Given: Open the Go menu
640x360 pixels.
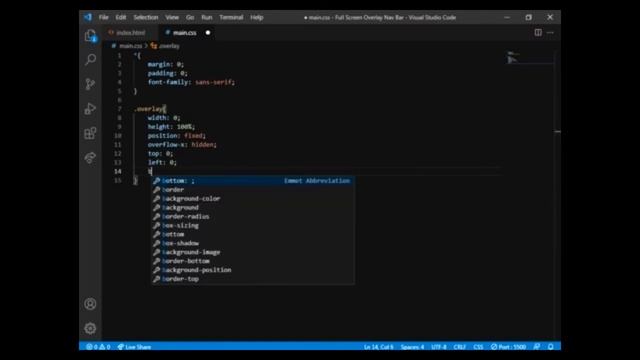Looking at the screenshot, I should pos(190,18).
